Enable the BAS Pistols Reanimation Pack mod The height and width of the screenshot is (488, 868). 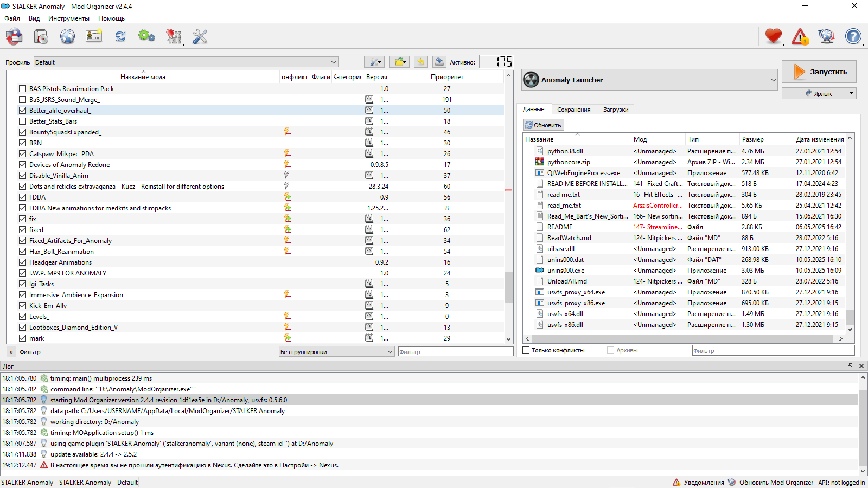pyautogui.click(x=22, y=88)
